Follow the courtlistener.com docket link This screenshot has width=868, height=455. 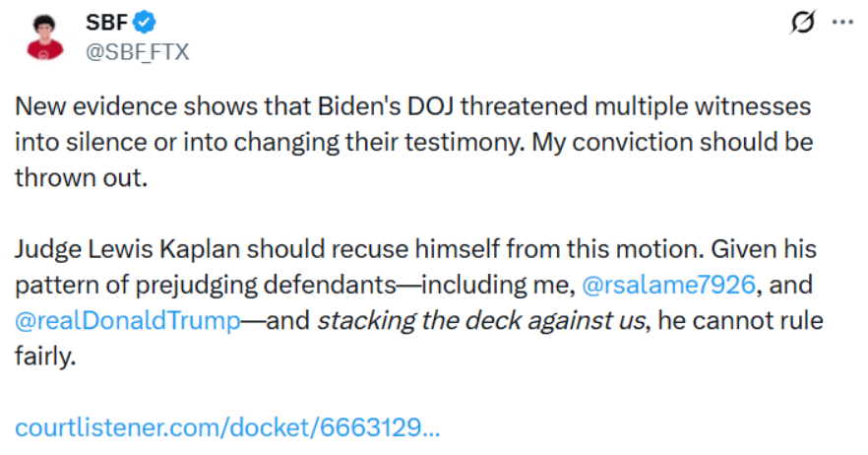[x=226, y=428]
